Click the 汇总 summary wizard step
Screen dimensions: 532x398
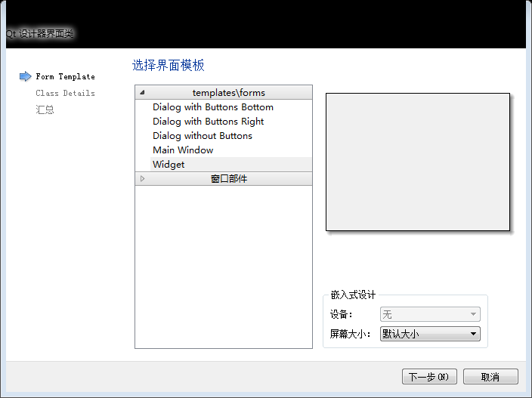[x=45, y=110]
